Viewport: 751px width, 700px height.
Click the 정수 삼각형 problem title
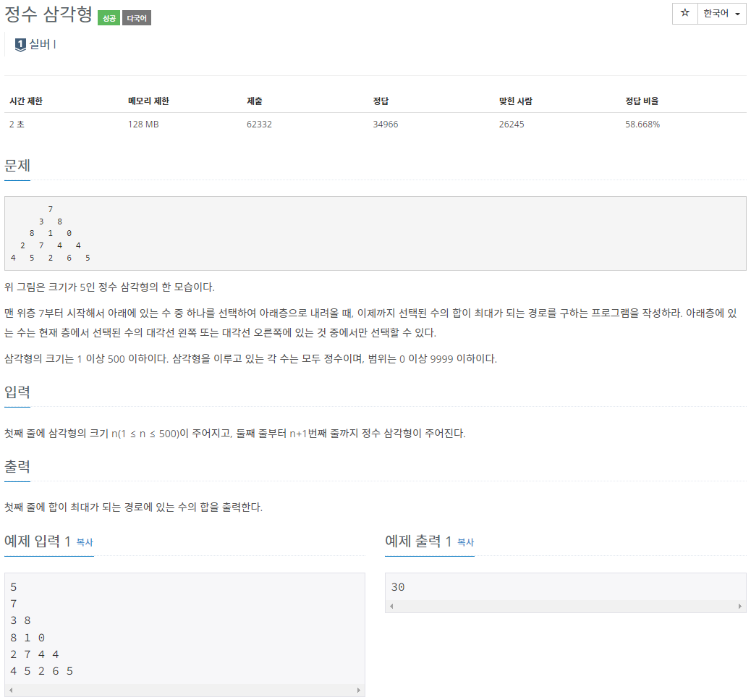[48, 14]
